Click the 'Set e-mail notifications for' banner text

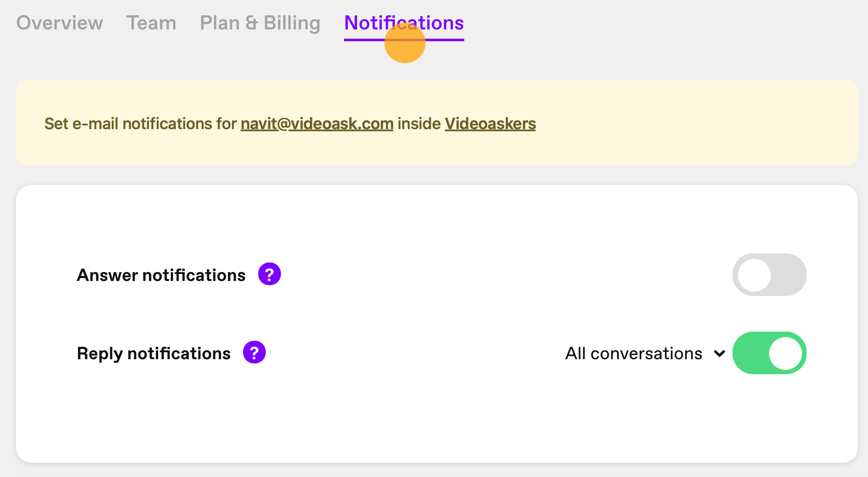pos(140,124)
